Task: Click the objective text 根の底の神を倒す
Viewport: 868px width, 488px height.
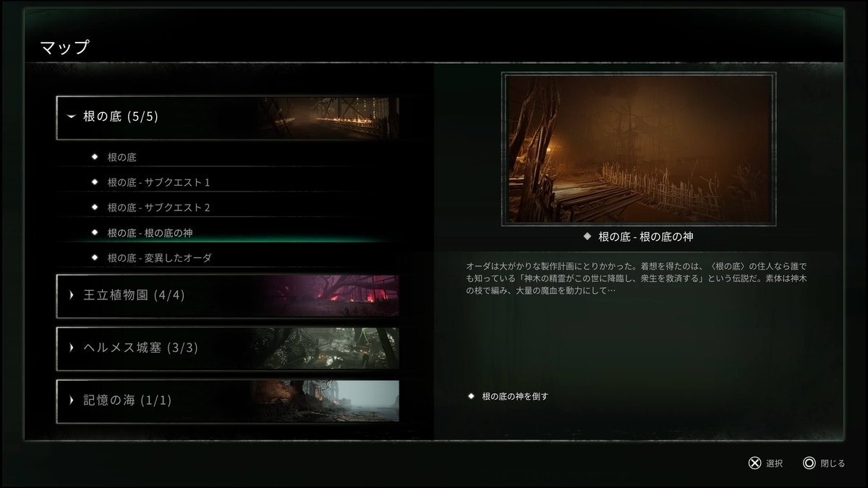Action: pos(515,396)
